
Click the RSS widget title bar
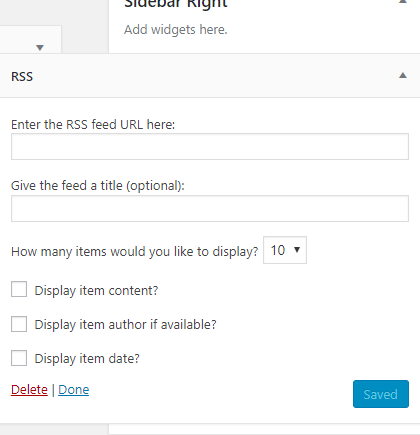point(210,76)
